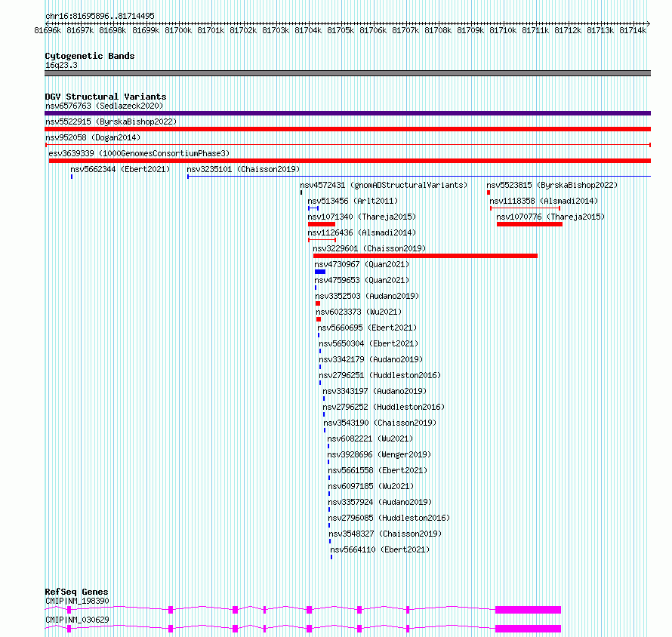Click the red nsv3229601 variant bar
The height and width of the screenshot is (637, 672).
coord(425,256)
